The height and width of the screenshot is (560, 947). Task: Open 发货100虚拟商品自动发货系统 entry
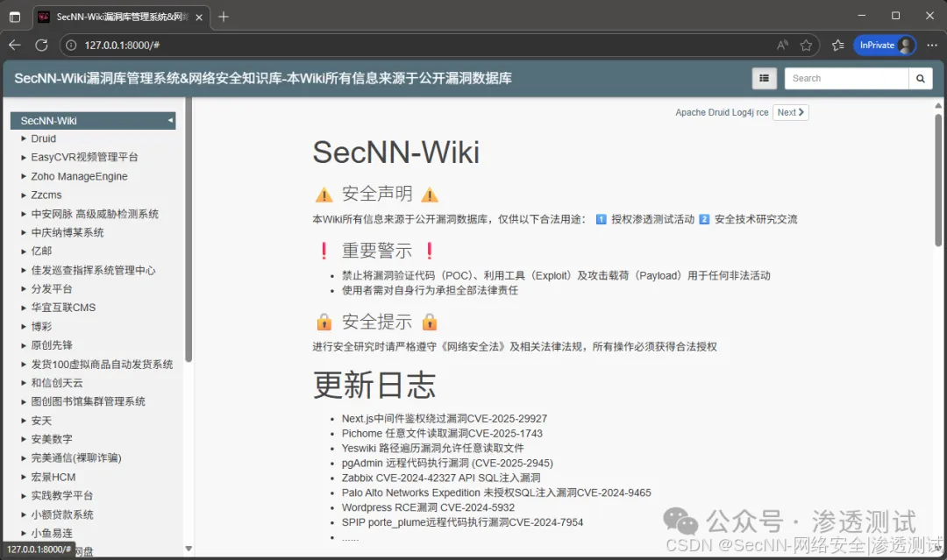tap(102, 364)
